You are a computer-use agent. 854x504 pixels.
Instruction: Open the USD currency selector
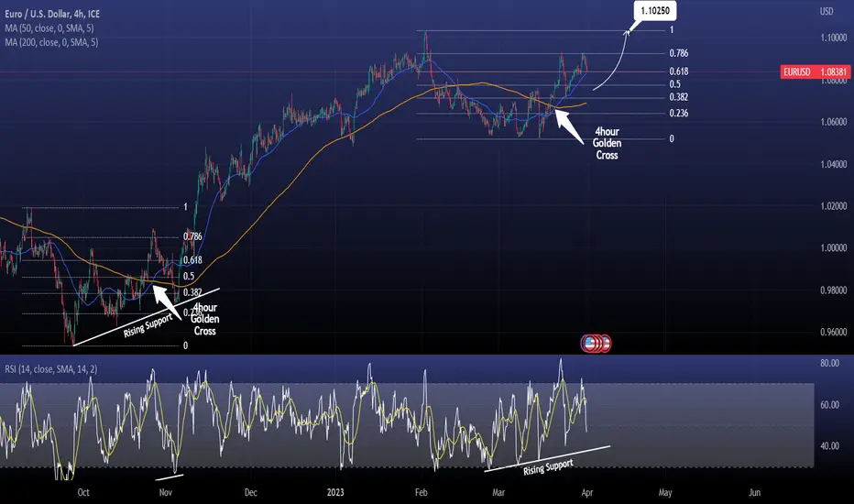[827, 11]
